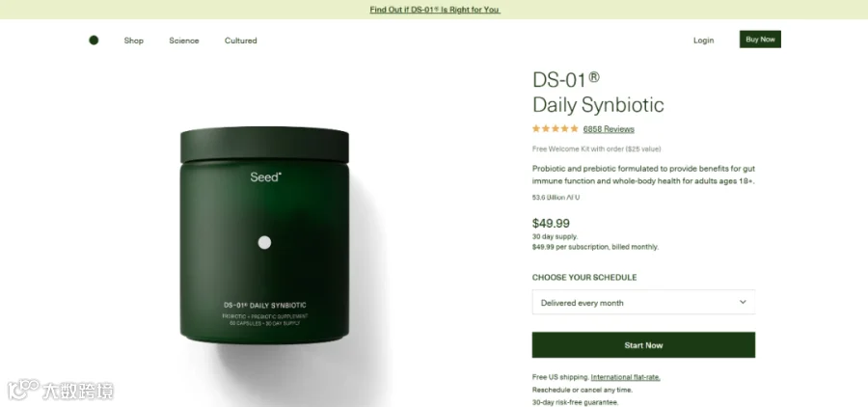Click the Buy Now button
Image resolution: width=868 pixels, height=407 pixels.
pyautogui.click(x=760, y=40)
